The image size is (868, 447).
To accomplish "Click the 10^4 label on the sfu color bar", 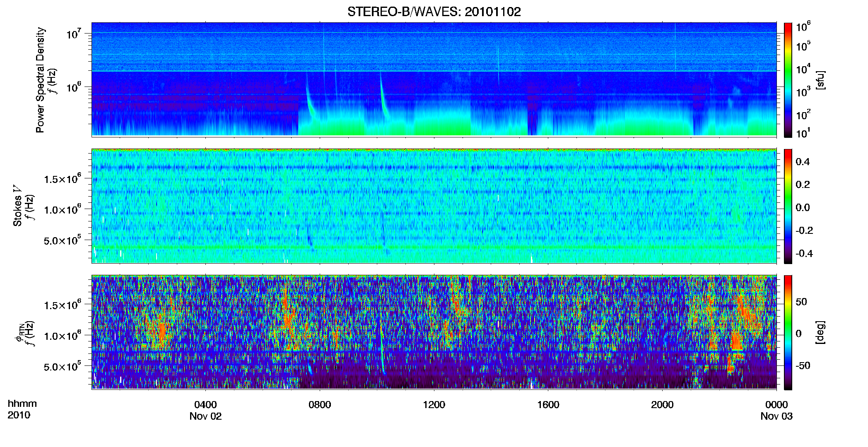I will point(803,69).
